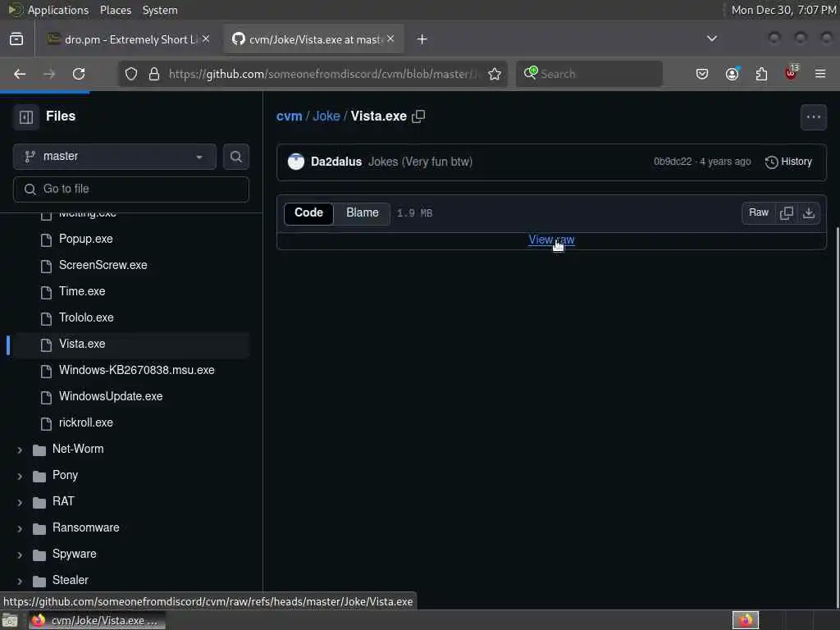The height and width of the screenshot is (630, 840).
Task: Open the Jokes (Very fun btw) commit message
Action: coord(420,162)
